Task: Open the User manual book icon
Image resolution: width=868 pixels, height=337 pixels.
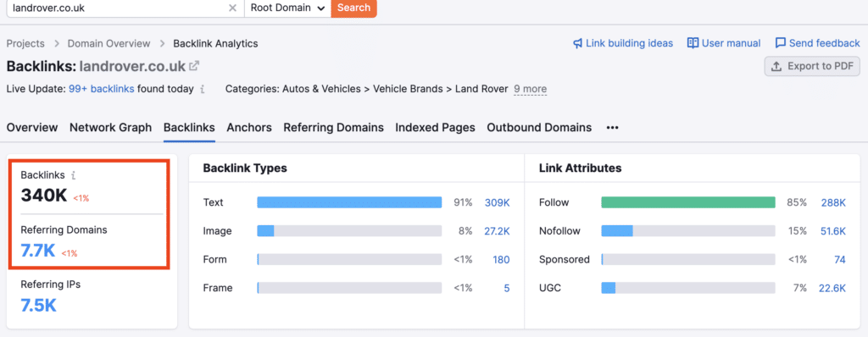Action: [x=693, y=43]
